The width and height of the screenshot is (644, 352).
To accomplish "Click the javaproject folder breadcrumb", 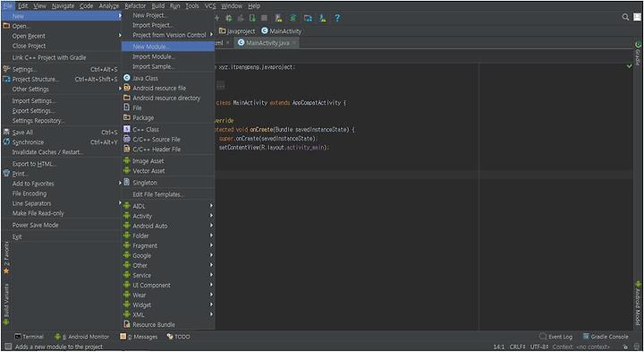I will (237, 31).
